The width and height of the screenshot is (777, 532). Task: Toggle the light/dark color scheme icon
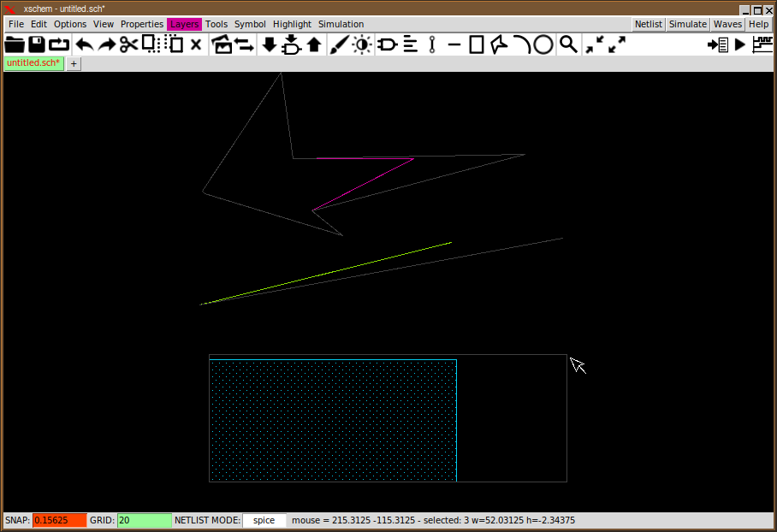[362, 44]
